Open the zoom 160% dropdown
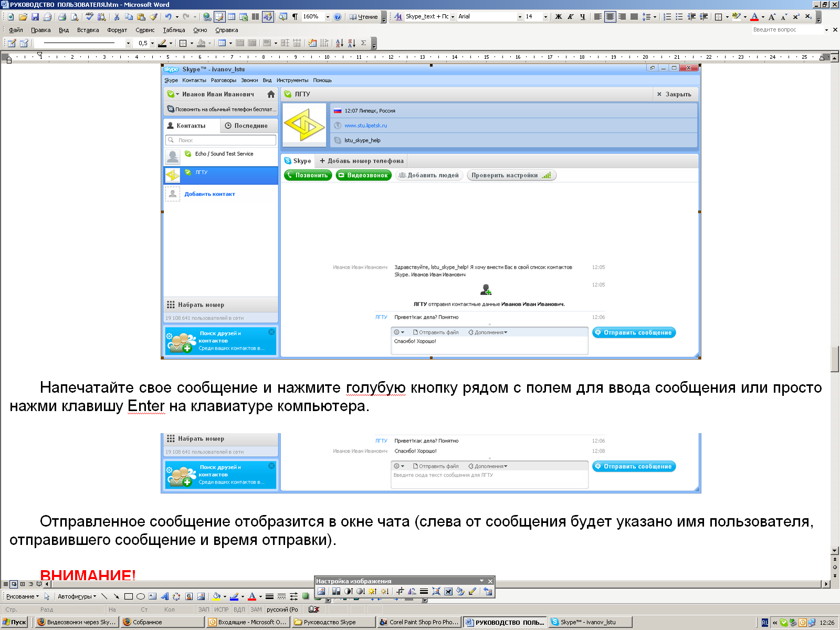 (328, 17)
